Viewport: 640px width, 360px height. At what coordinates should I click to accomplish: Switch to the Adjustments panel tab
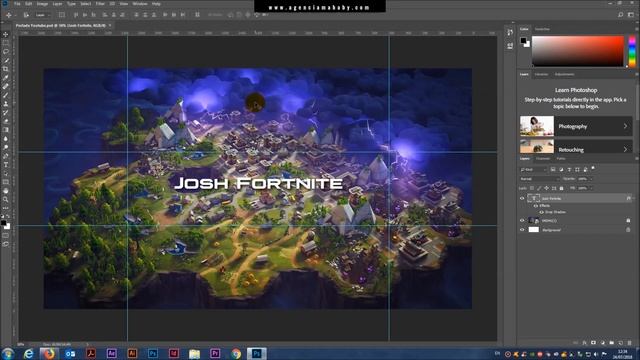coord(564,74)
